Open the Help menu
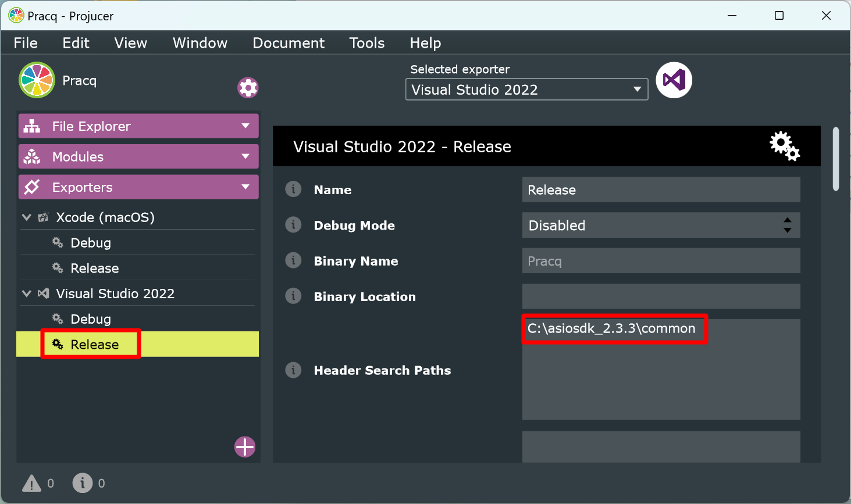The image size is (851, 504). [x=425, y=43]
